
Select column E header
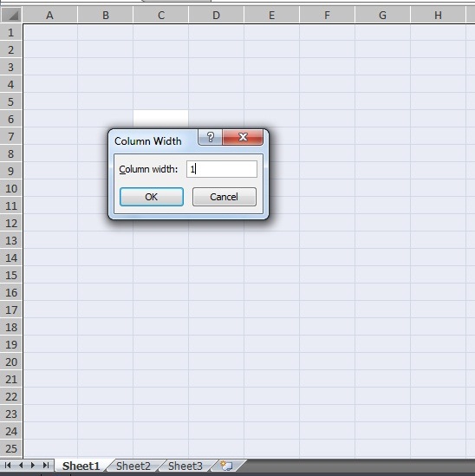[x=271, y=16]
